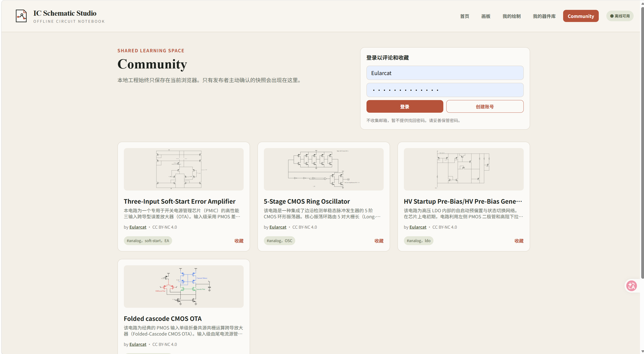Screen dimensions: 644x354
Task: Click the IC Schematic Studio logo icon
Action: coord(21,16)
